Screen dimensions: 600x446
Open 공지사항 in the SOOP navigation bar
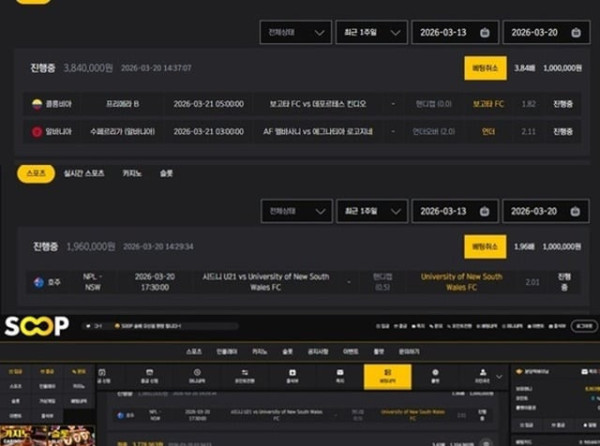[318, 352]
